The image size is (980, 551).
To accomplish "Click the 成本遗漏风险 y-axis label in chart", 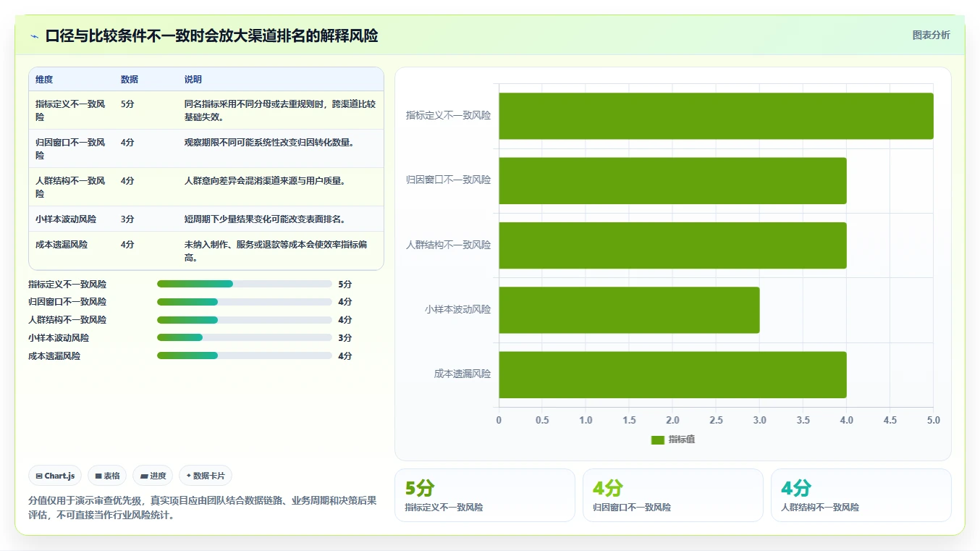I will click(462, 374).
